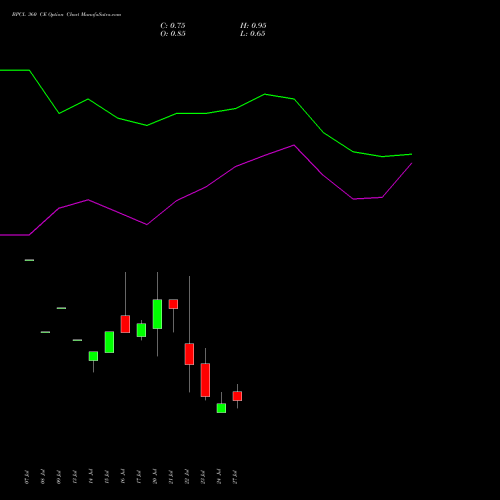Select the 27 Jul date label
Viewport: 500px width, 500px height.
coord(235,477)
